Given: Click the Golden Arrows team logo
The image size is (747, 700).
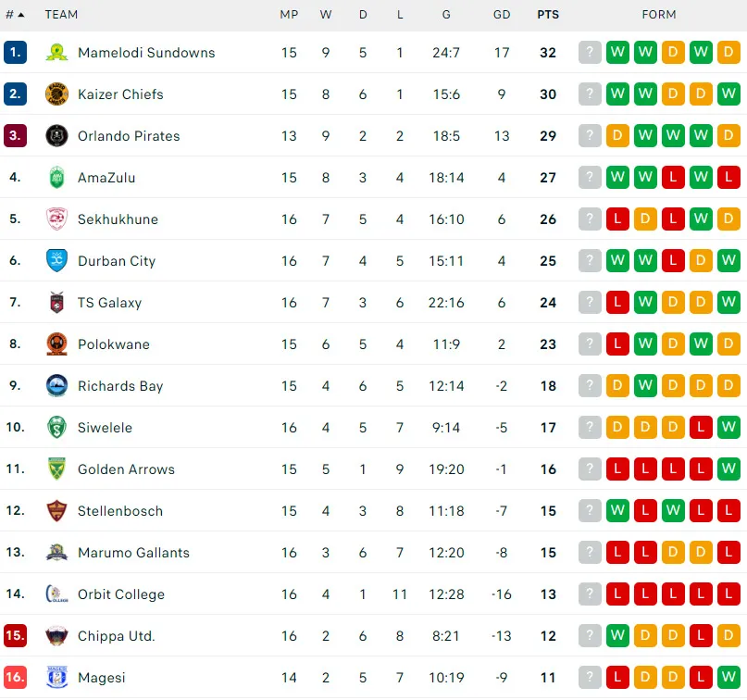Looking at the screenshot, I should [56, 469].
